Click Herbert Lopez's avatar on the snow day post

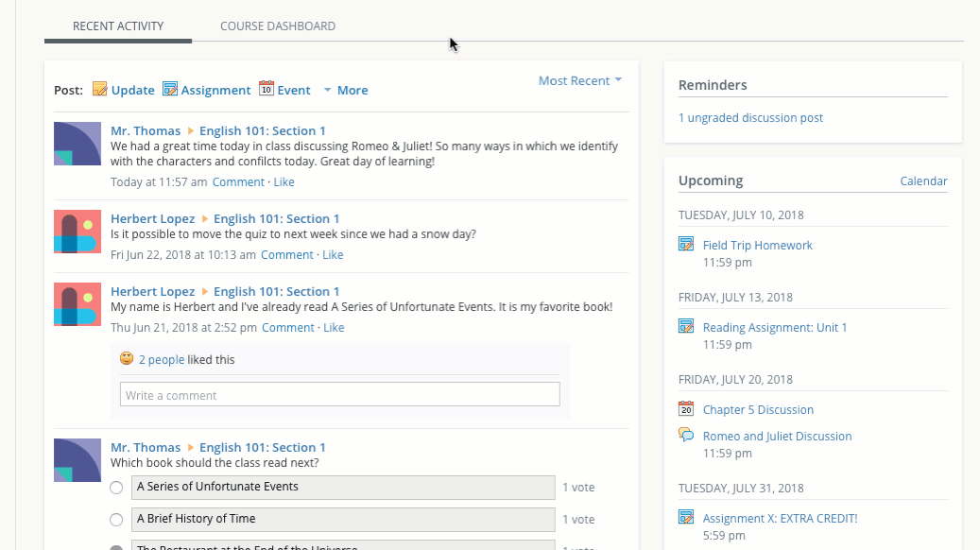click(x=77, y=232)
